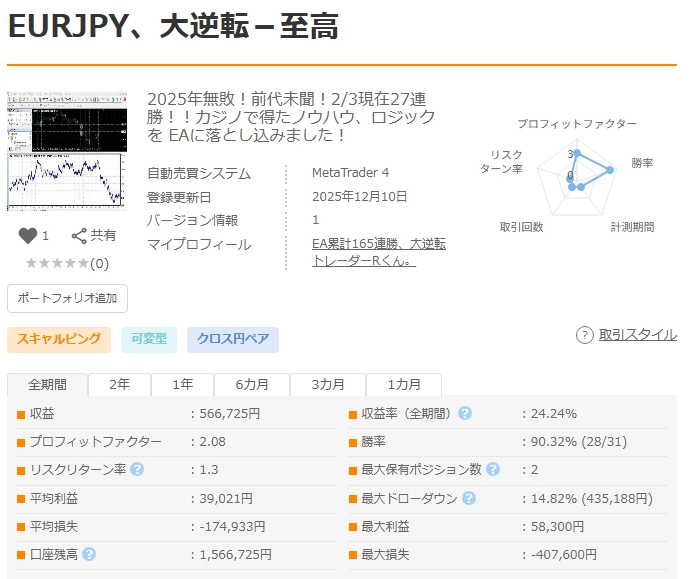Select the 1カ月 period tab
This screenshot has width=696, height=579.
click(404, 385)
